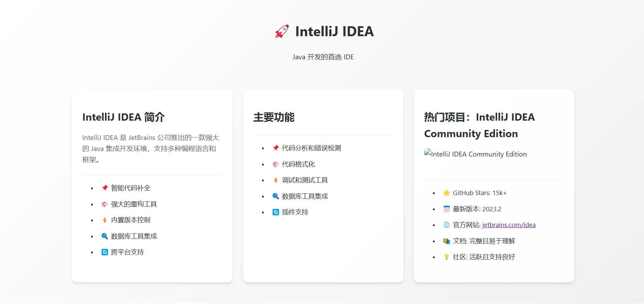Click the text 'GitHub Stars: 15k+'
Viewport: 644px width, 304px height.
coord(480,193)
